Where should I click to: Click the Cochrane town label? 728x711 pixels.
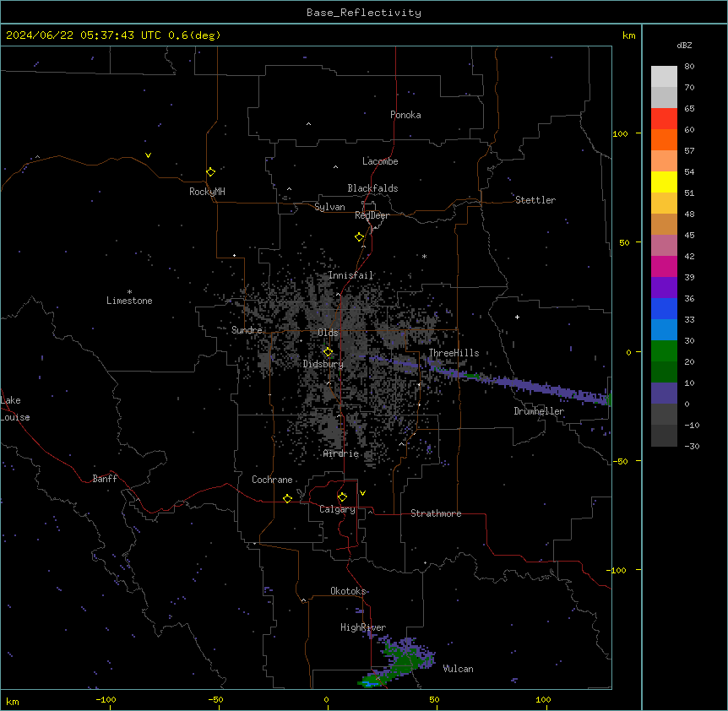point(272,480)
